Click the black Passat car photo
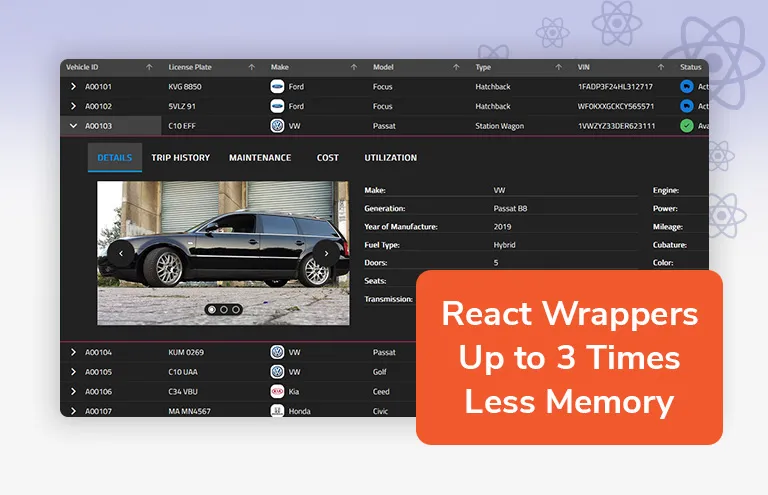The image size is (768, 495). point(223,253)
